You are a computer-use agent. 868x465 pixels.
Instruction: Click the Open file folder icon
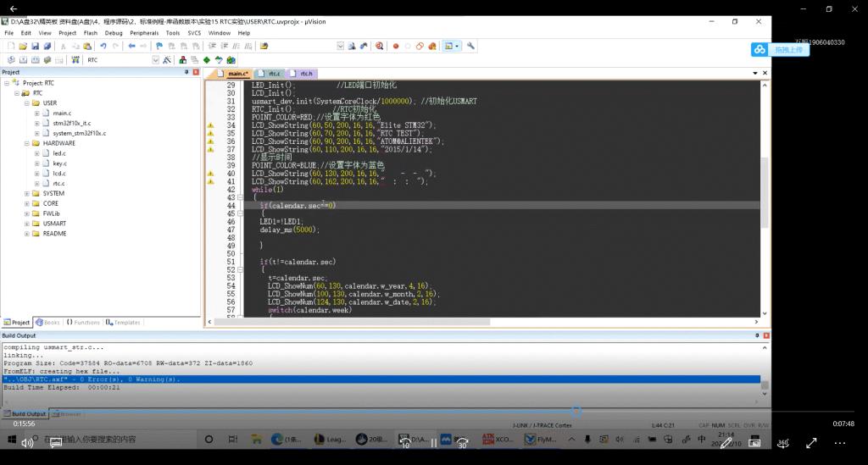tap(23, 46)
